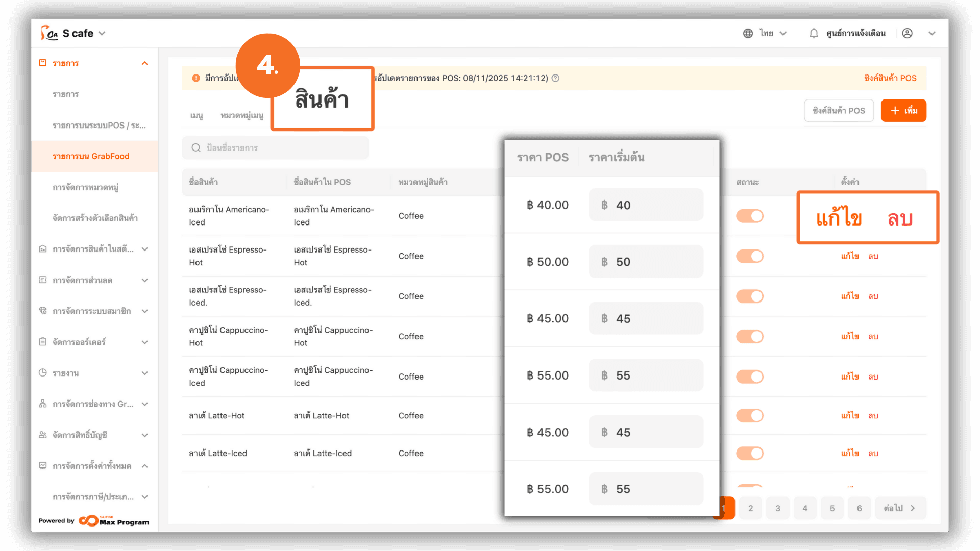Click the รายงาน clock icon in sidebar
This screenshot has width=980, height=551.
[43, 373]
